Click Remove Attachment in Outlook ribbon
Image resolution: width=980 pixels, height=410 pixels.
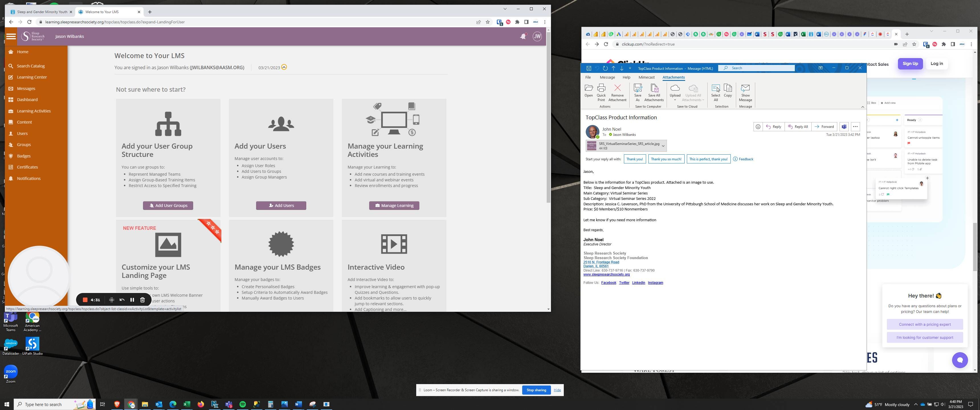(617, 93)
